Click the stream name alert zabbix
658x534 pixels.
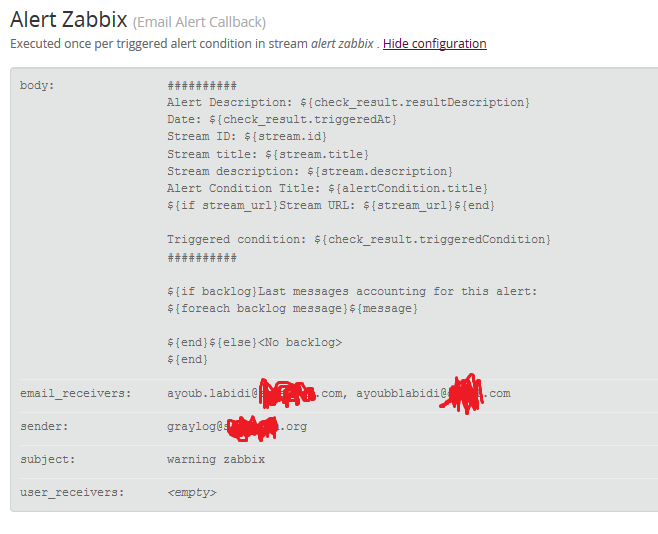click(342, 44)
